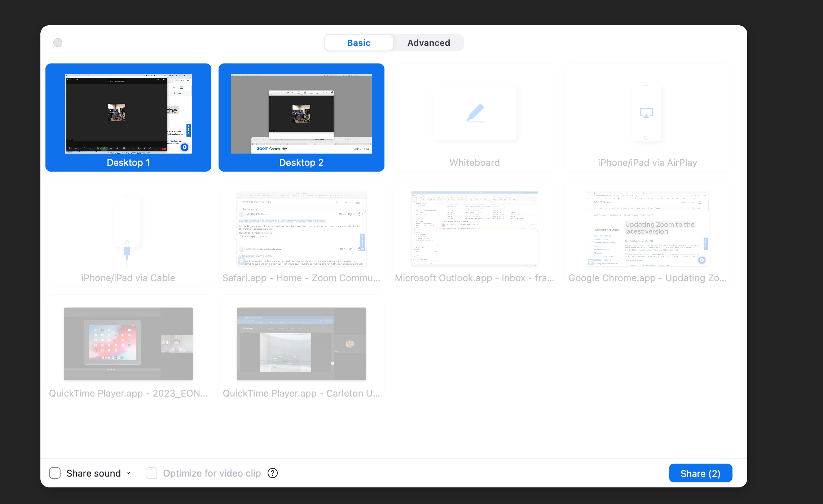823x504 pixels.
Task: Switch to the Advanced tab
Action: point(428,43)
